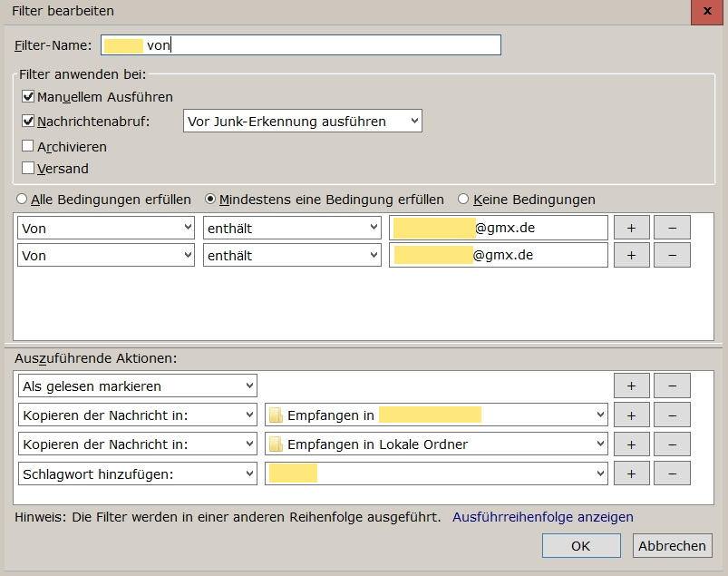Remove the first Von condition row
Screen dimensions: 728x576
[x=672, y=228]
